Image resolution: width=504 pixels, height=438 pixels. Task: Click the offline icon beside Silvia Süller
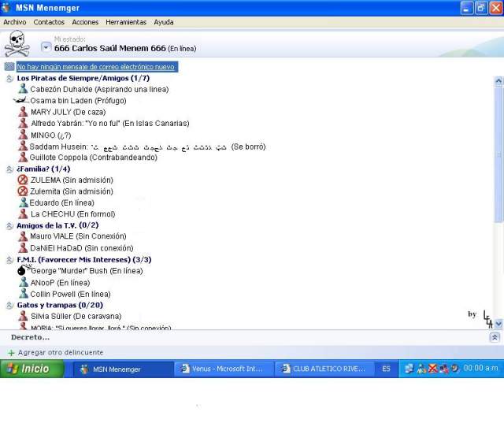(x=23, y=316)
